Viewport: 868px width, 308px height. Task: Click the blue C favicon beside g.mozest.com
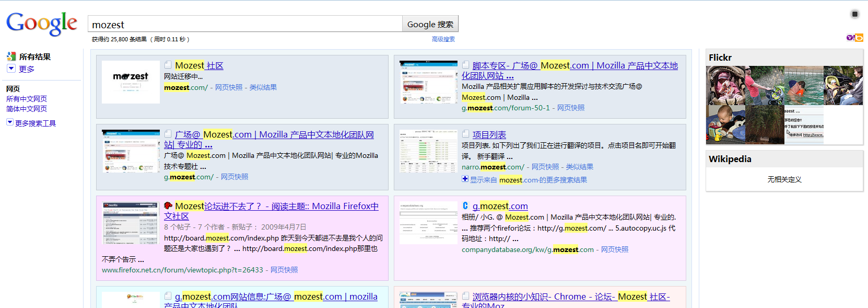465,206
